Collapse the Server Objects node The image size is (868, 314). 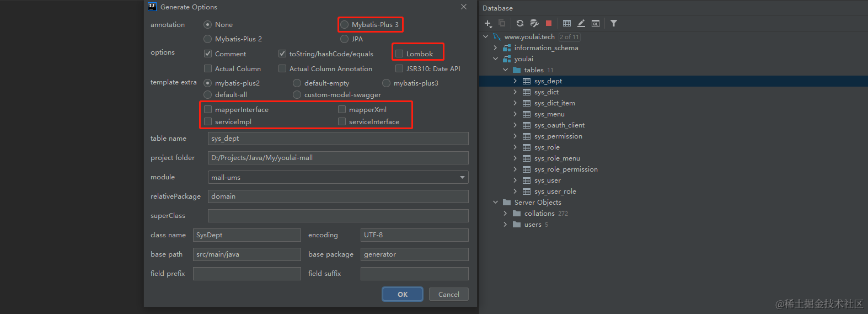tap(496, 203)
